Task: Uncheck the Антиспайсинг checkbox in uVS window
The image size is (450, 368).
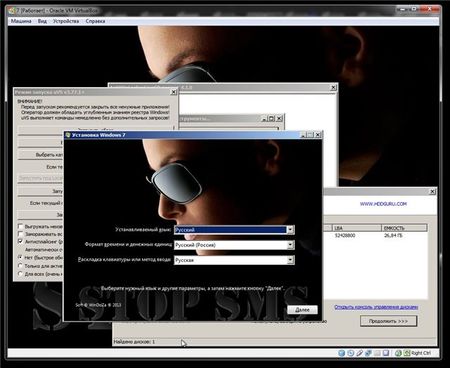Action: click(20, 241)
